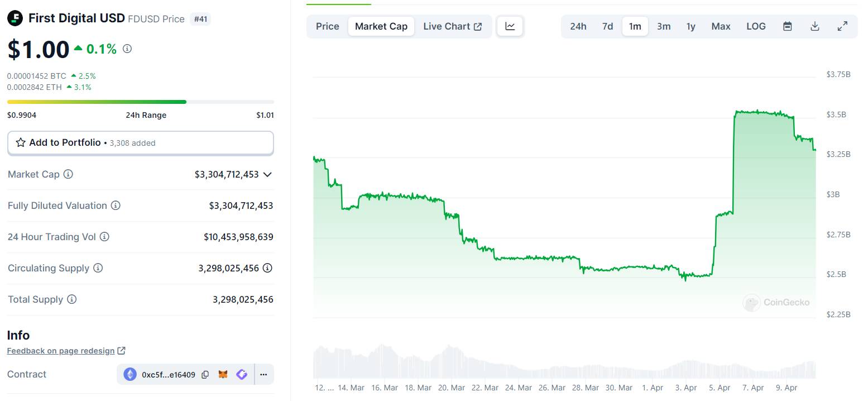868x401 pixels.
Task: Click the purple wallet icon in Contract row
Action: 242,374
